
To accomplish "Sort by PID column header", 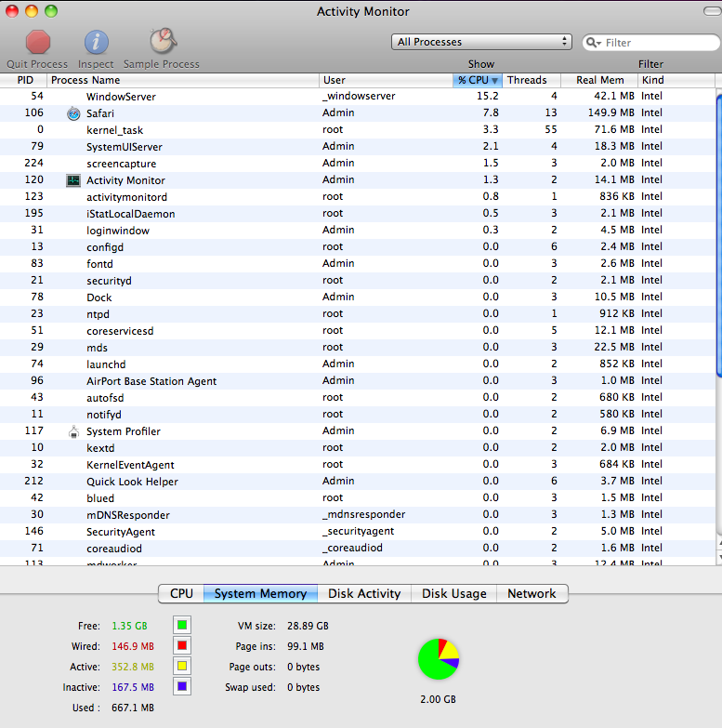I will point(23,80).
